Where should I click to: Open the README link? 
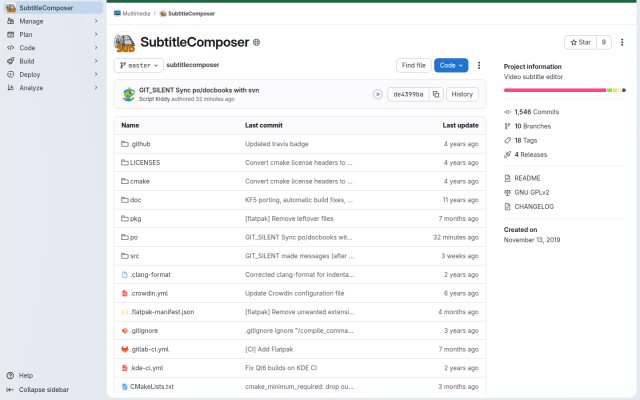point(527,178)
